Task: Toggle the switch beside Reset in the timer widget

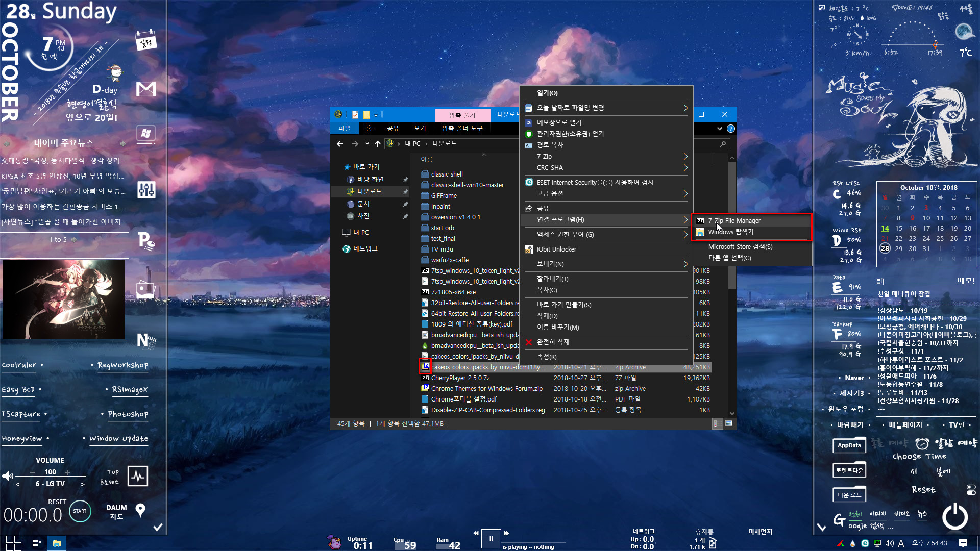Action: (x=971, y=490)
